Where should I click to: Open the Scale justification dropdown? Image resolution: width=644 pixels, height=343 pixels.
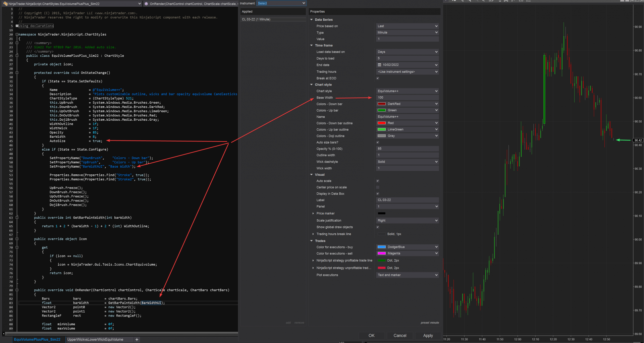pyautogui.click(x=408, y=221)
